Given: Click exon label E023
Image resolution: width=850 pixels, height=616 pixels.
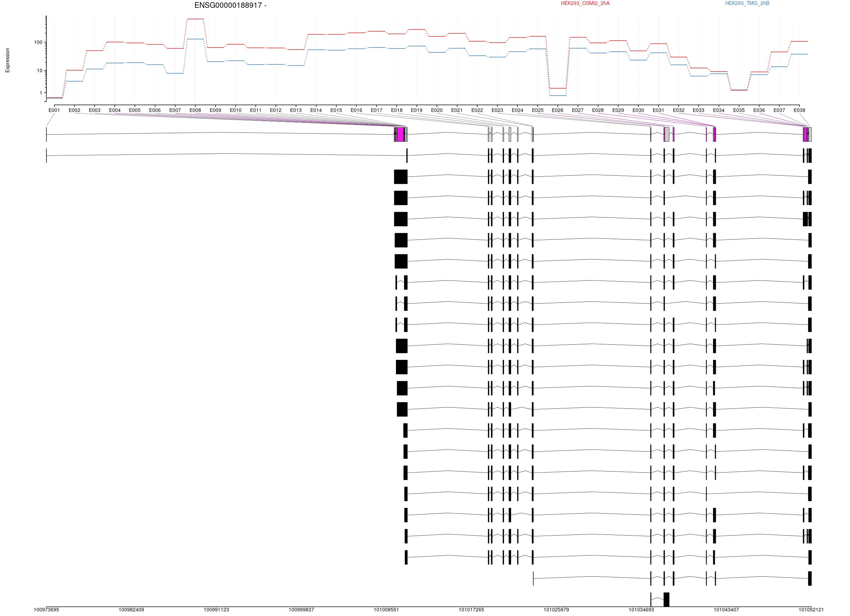Looking at the screenshot, I should point(497,110).
